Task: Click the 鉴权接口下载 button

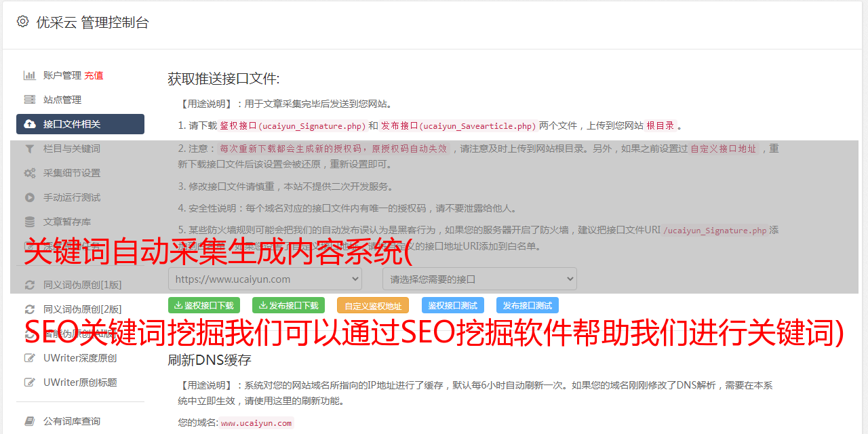Action: [x=204, y=305]
